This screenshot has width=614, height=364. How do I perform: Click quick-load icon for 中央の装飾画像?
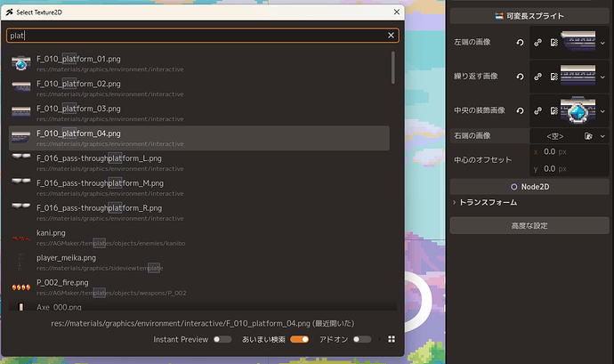point(554,111)
